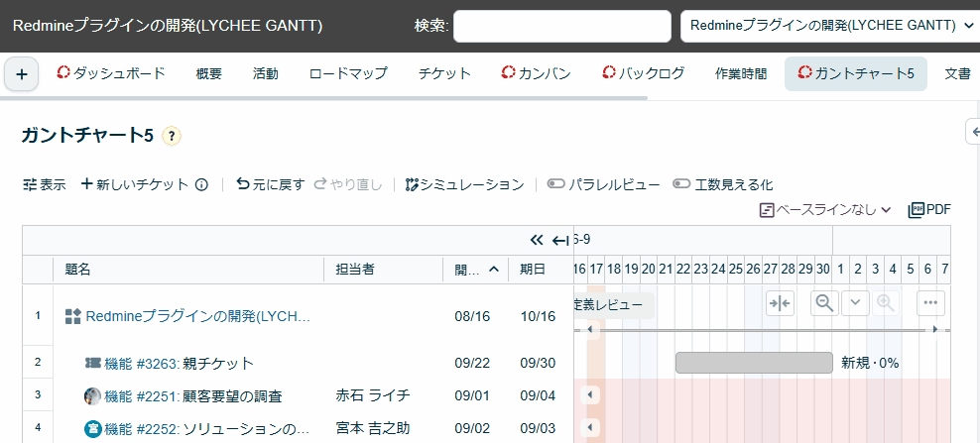Open the three-dots more options menu
The image size is (980, 443).
click(x=930, y=303)
